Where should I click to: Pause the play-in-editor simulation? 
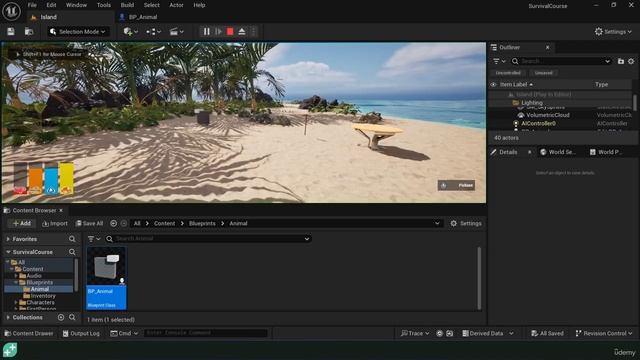207,31
